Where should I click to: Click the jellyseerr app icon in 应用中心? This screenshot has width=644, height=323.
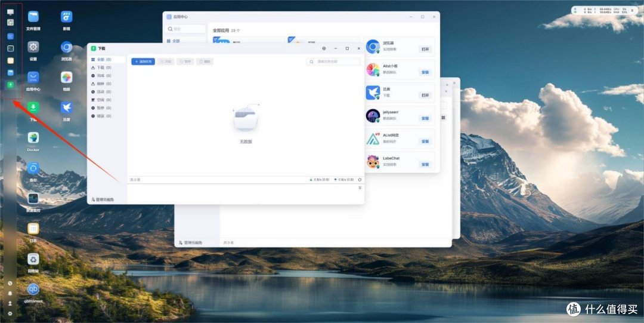(x=373, y=116)
